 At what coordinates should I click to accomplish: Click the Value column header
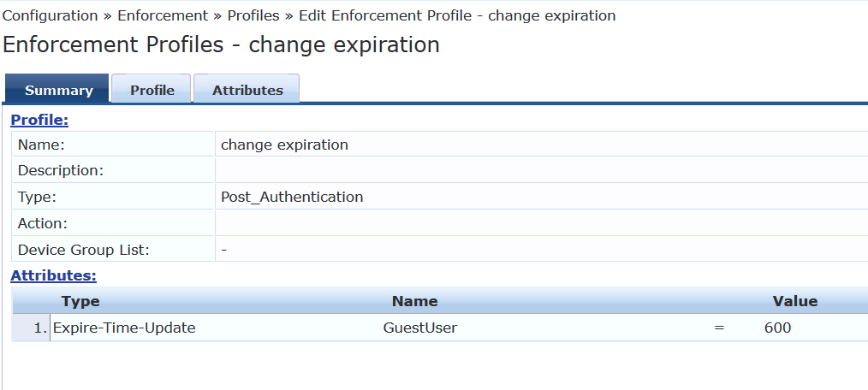point(795,301)
